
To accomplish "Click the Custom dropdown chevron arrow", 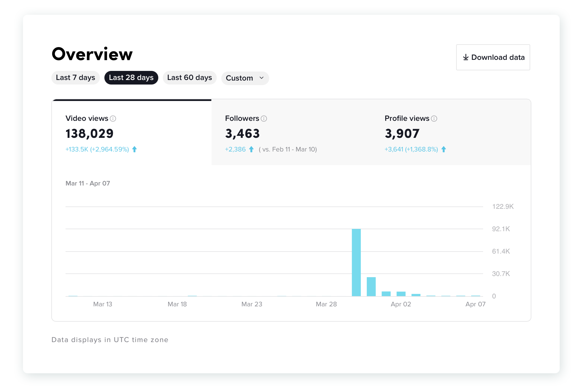I will (262, 78).
